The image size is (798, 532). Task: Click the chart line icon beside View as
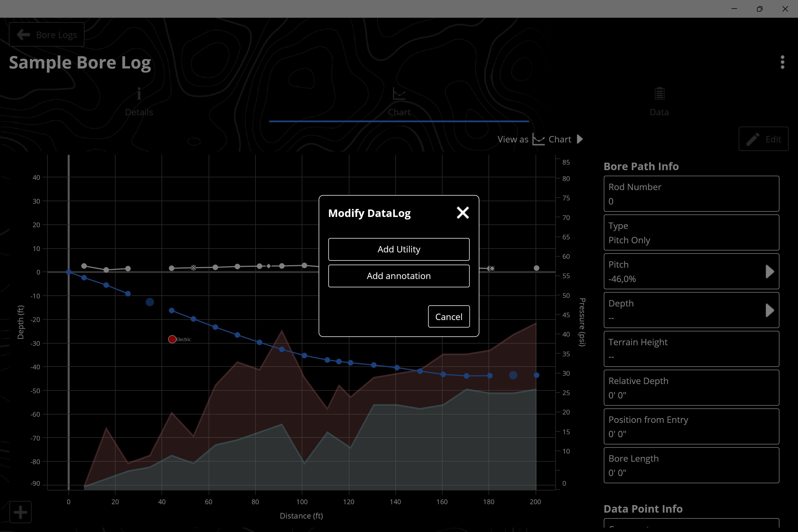tap(538, 139)
